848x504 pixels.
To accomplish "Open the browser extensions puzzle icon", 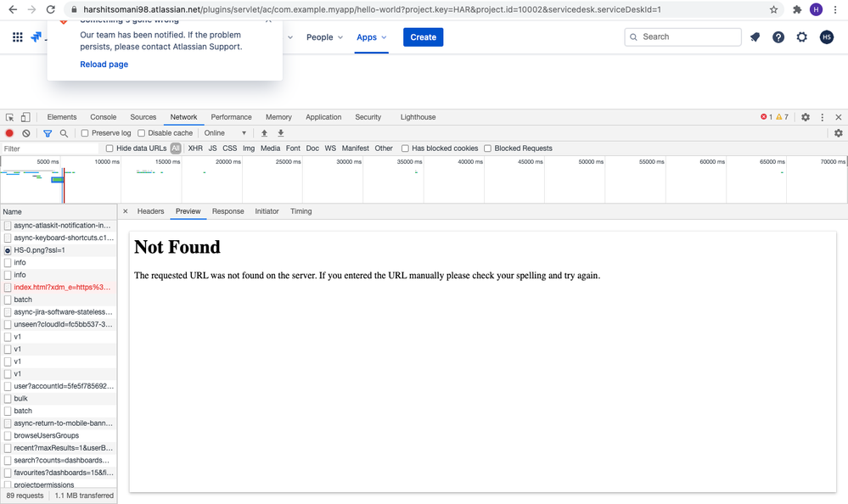I will pyautogui.click(x=796, y=9).
